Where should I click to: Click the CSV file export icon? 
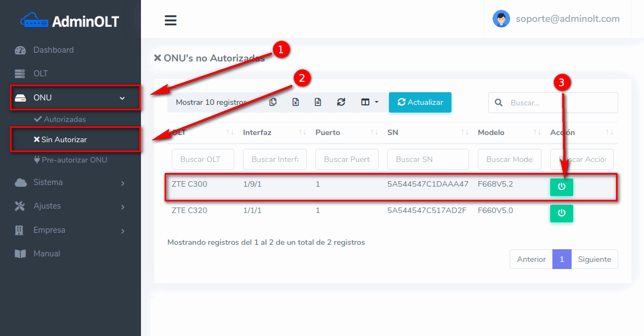318,102
